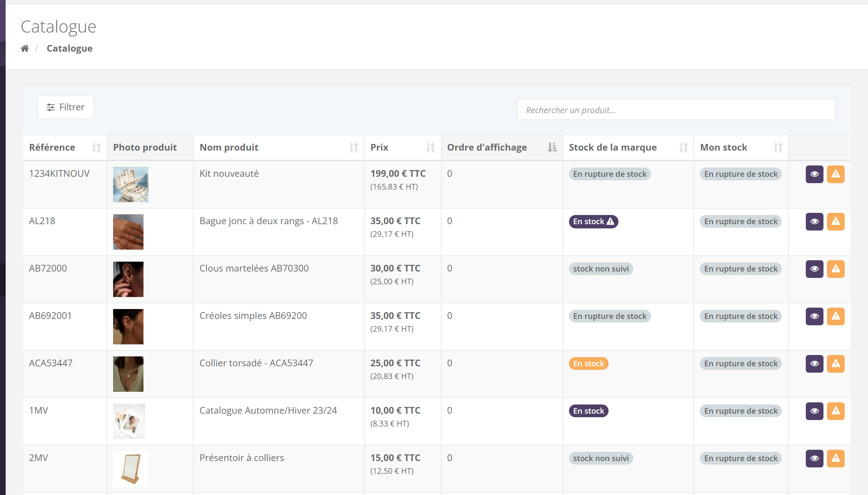Sort by Stock de la marque column
Screen dimensions: 868x495
coord(628,147)
